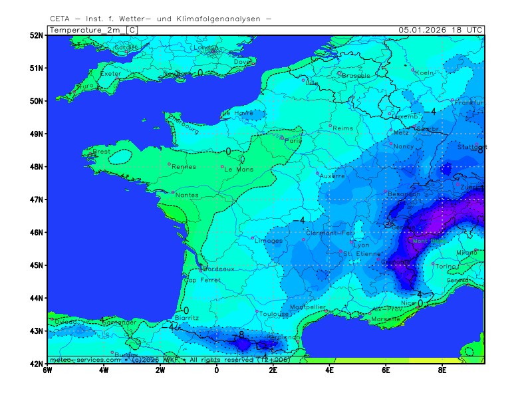Click the 2E longitude axis label
Viewport: 532px width, 399px height.
click(273, 370)
